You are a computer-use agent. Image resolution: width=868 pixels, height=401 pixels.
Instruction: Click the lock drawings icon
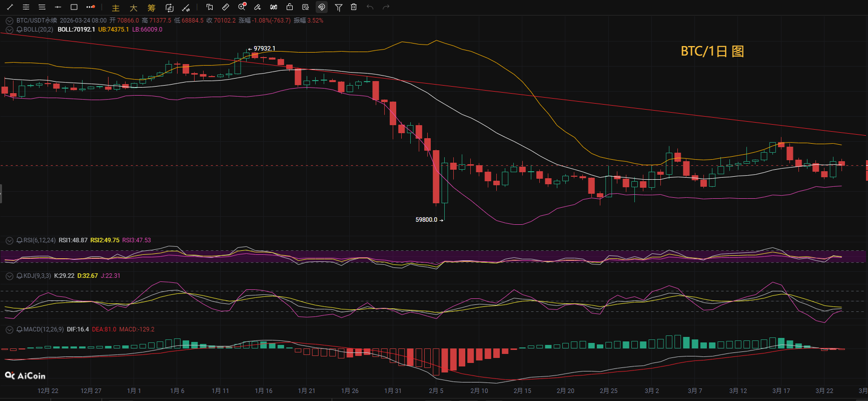point(290,7)
